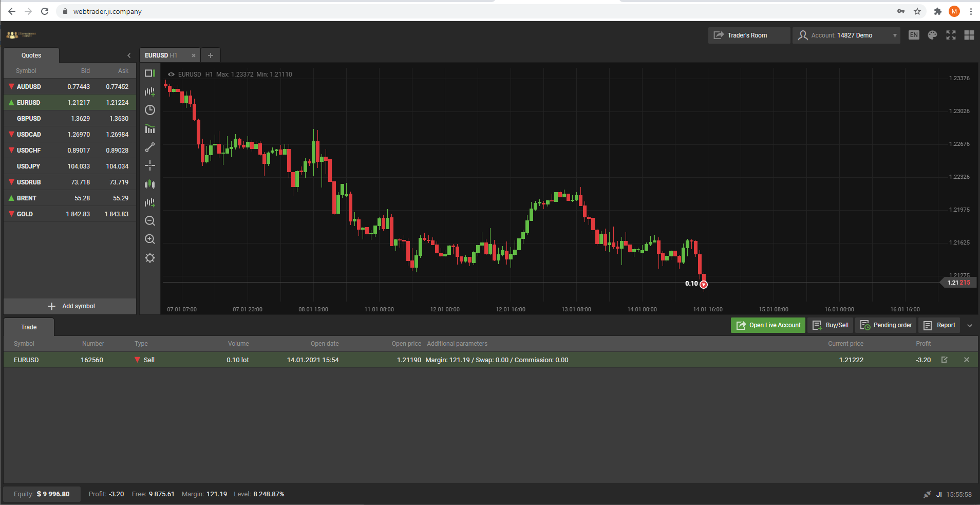This screenshot has width=980, height=505.
Task: Add a new chart tab
Action: click(211, 55)
